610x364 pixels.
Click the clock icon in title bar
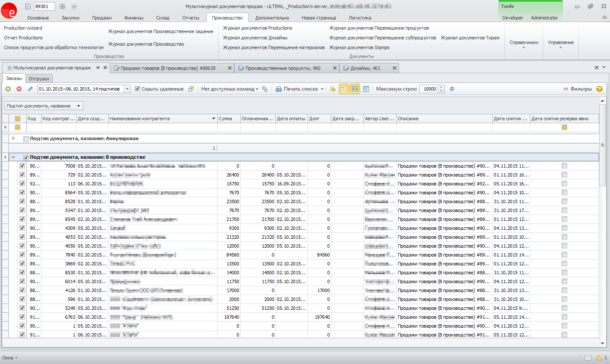[62, 6]
